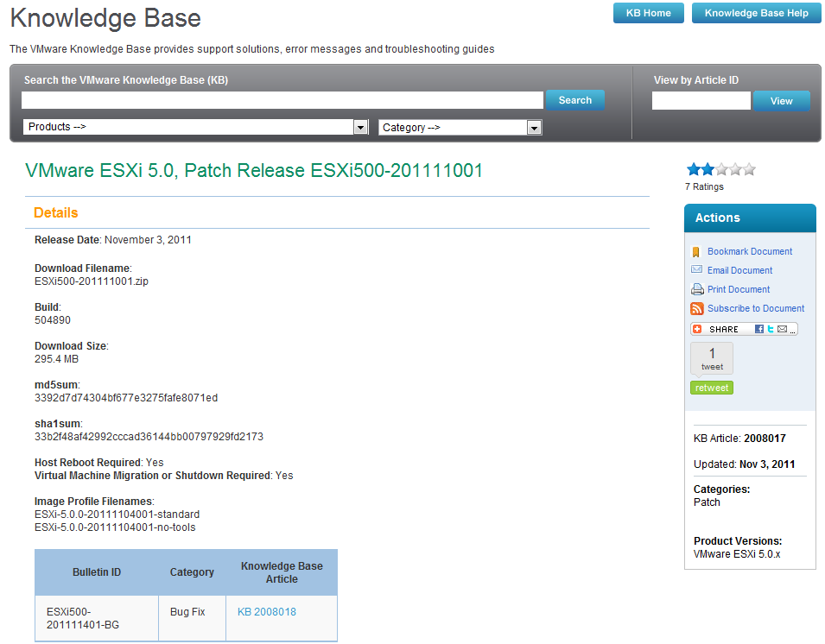Go to KB Home
The image size is (825, 644).
click(648, 13)
